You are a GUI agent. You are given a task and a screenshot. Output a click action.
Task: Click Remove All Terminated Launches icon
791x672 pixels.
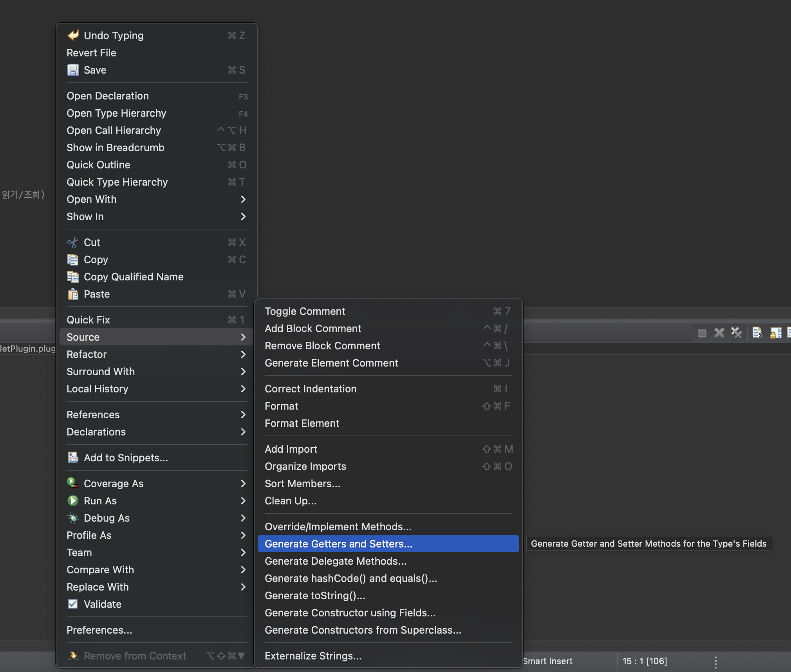pos(737,333)
